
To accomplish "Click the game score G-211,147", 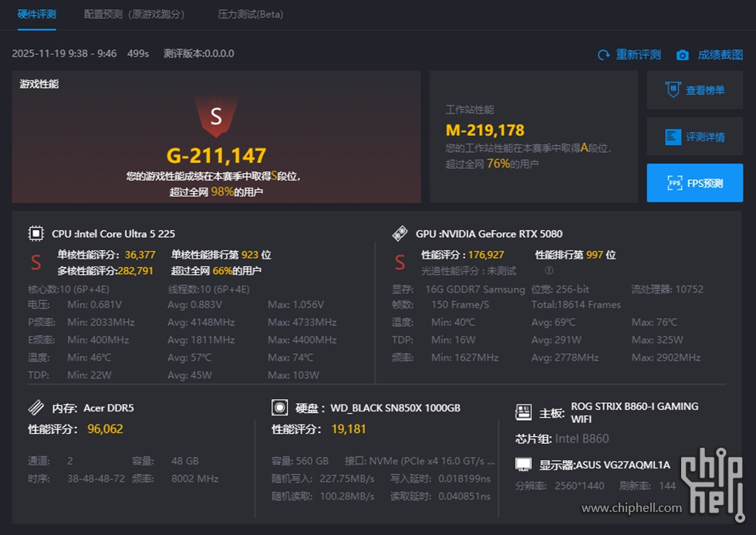I will click(216, 155).
